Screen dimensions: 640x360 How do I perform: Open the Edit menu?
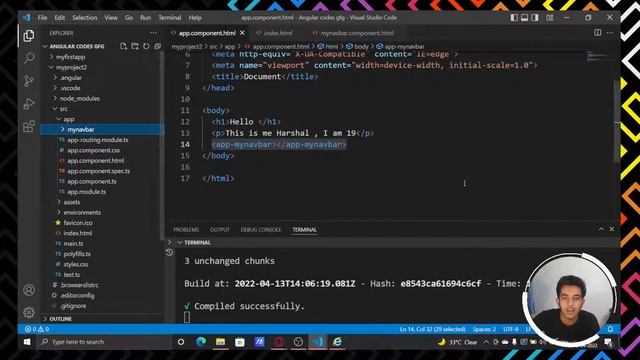pos(60,18)
